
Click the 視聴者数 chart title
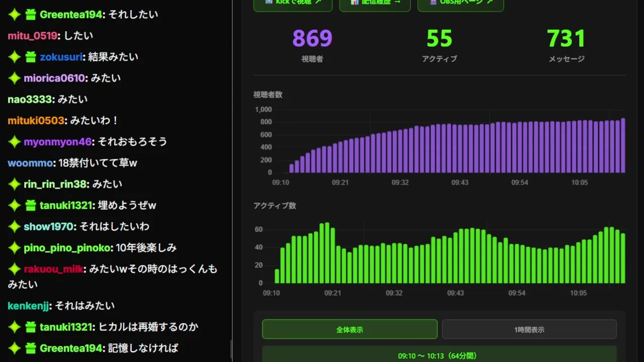tap(268, 95)
